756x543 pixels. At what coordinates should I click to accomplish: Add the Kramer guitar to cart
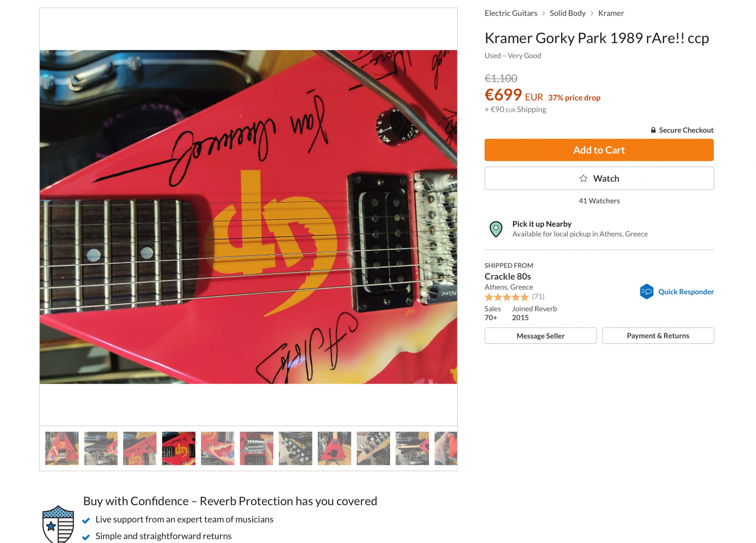[599, 150]
